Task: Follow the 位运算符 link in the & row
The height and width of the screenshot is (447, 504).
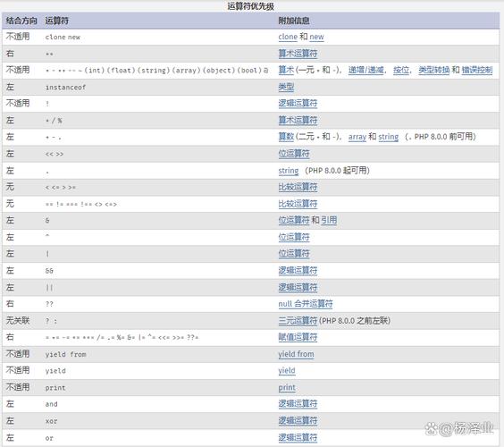Action: [294, 221]
